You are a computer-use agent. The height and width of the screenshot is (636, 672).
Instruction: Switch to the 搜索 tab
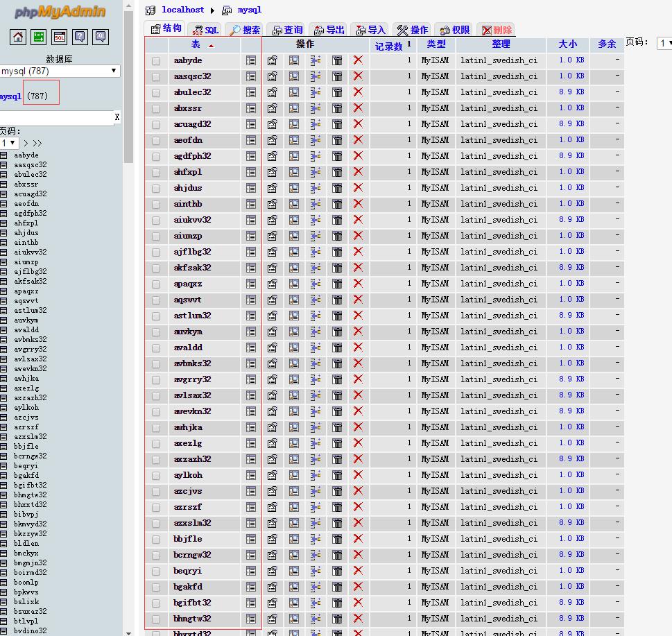[x=245, y=30]
